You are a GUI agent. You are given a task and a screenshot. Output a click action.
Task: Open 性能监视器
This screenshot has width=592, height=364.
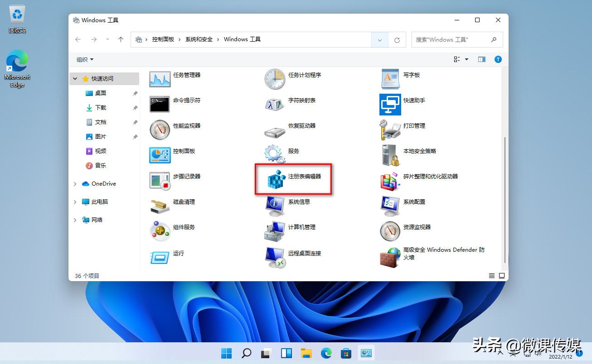pyautogui.click(x=185, y=126)
